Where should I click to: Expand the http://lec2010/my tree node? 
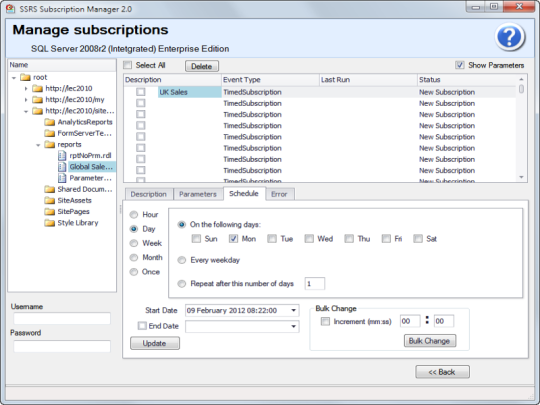click(26, 100)
